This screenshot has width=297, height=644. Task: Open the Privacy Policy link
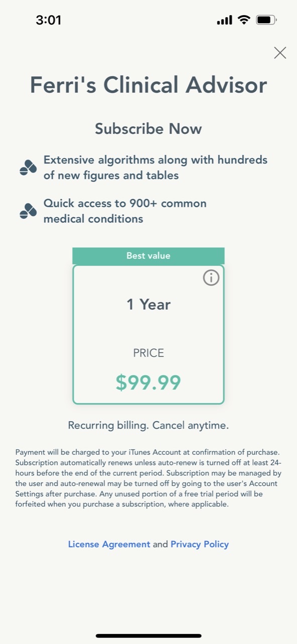(x=200, y=544)
